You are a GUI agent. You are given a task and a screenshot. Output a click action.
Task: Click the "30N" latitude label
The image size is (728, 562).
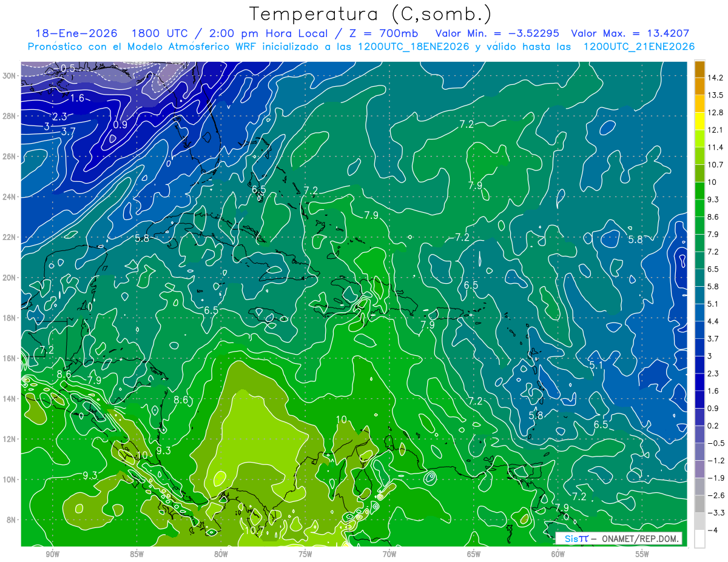10,76
